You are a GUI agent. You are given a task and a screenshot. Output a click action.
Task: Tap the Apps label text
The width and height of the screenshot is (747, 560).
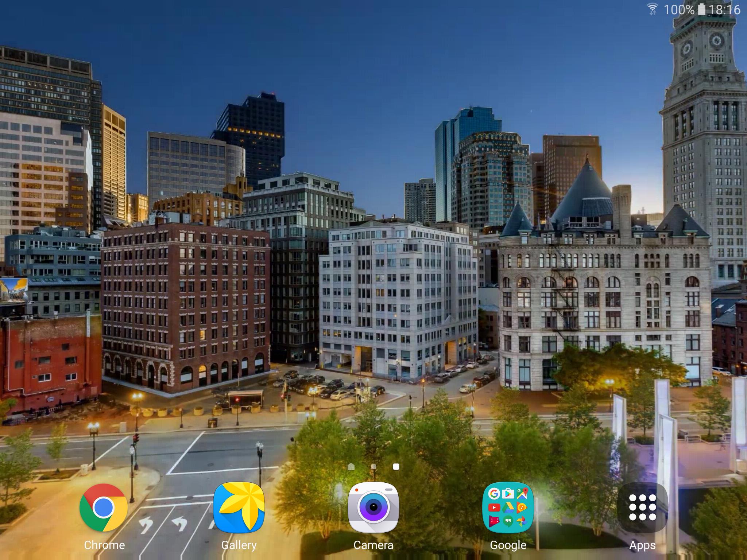pos(643,546)
